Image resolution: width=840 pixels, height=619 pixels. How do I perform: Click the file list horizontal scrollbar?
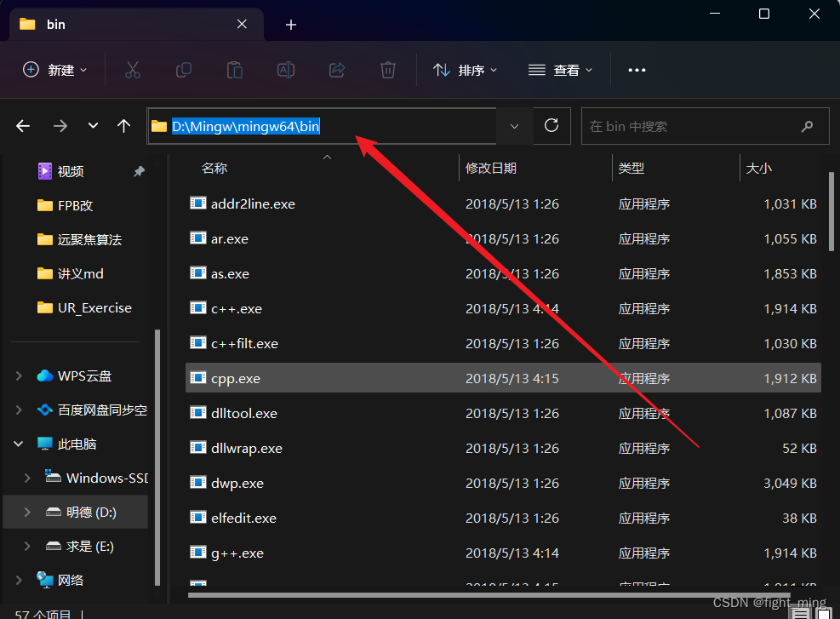[489, 595]
